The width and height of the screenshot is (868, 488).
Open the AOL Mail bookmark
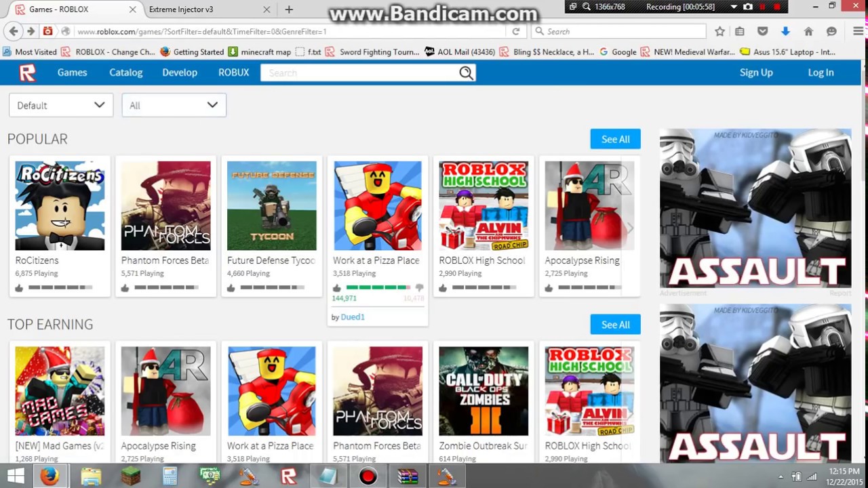[460, 52]
